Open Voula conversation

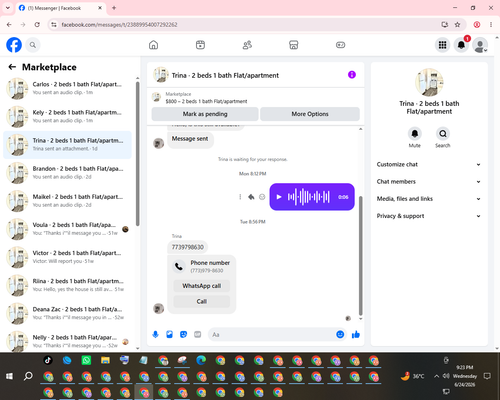click(x=67, y=229)
